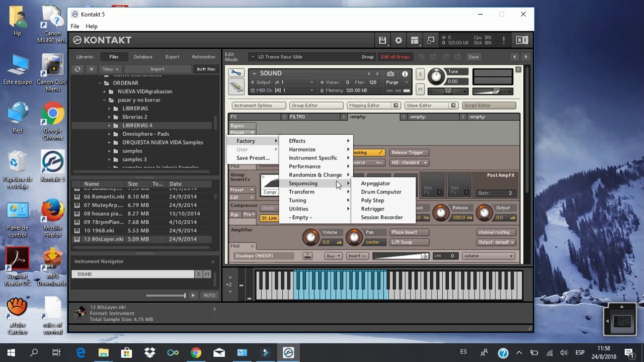Collapse the ORDENAR folder
This screenshot has height=362, width=644.
coord(100,83)
